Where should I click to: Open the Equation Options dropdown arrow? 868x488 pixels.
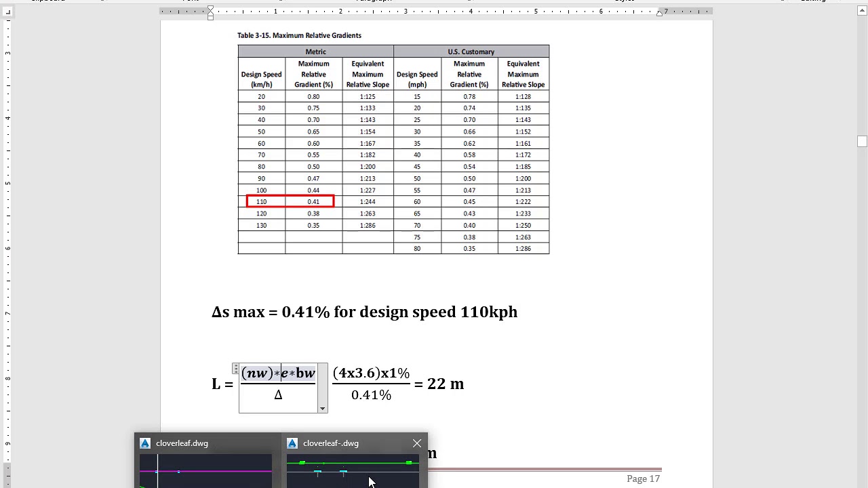coord(323,409)
